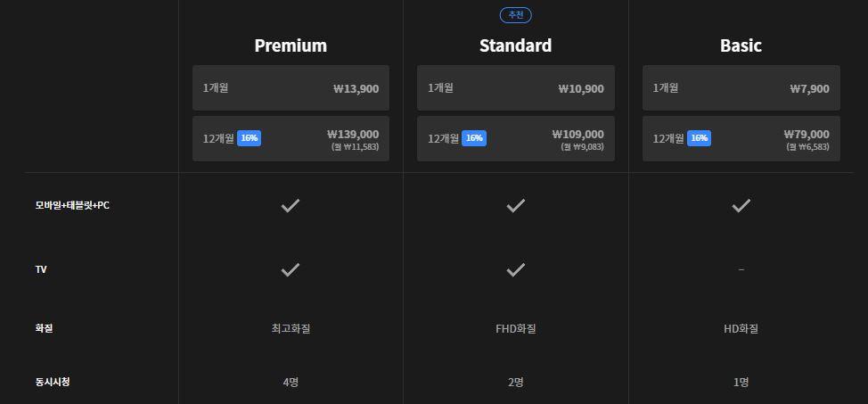Select the Premium 1개월 ₩13,900 plan
The width and height of the screenshot is (868, 404).
click(291, 87)
